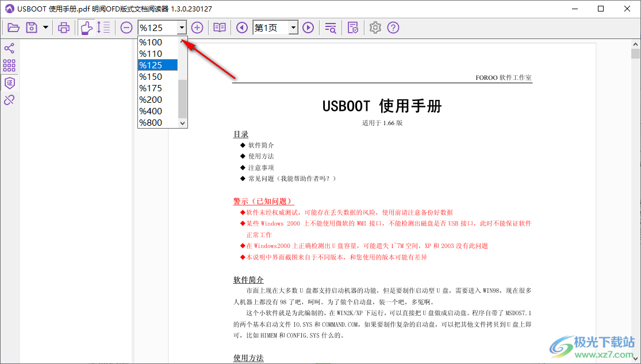Open the page number dropdown
641x364 pixels.
[x=293, y=28]
